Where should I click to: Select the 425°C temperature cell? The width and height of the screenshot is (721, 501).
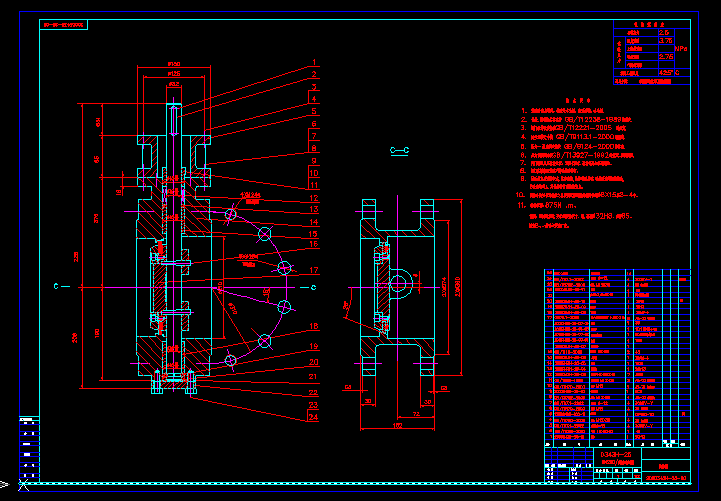(x=668, y=73)
